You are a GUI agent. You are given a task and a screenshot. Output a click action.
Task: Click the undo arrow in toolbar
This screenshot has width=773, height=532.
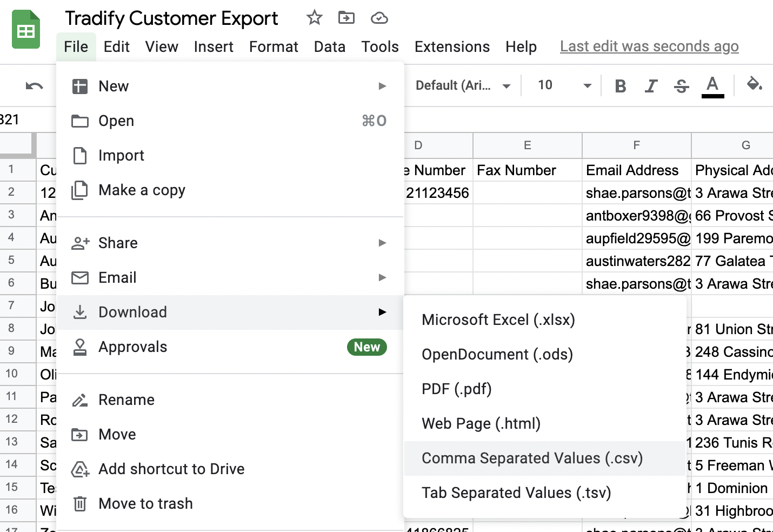tap(34, 85)
